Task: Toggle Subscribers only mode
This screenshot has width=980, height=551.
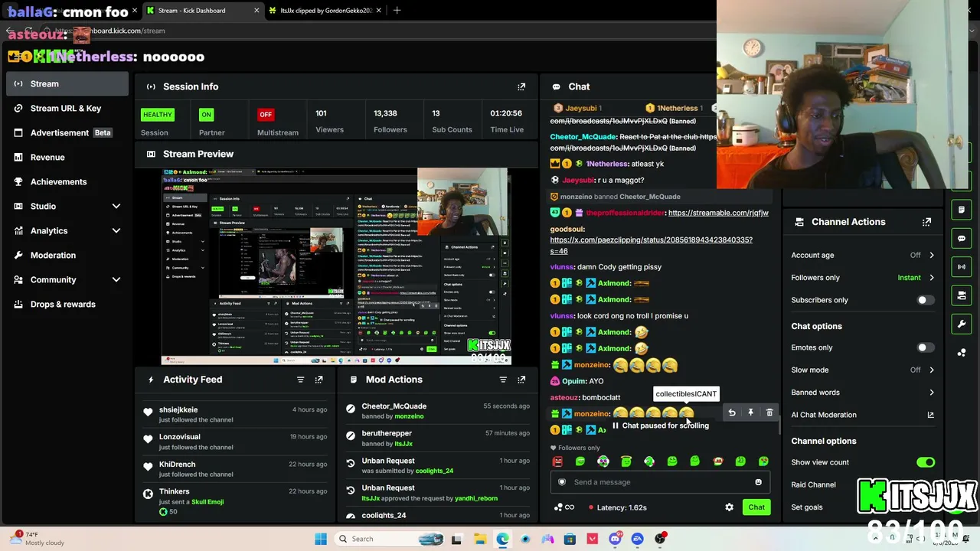Action: 925,300
